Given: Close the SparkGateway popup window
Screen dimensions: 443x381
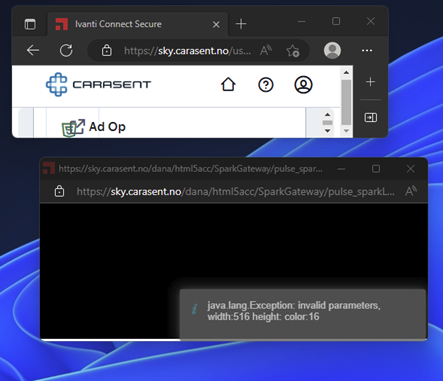Looking at the screenshot, I should point(410,169).
